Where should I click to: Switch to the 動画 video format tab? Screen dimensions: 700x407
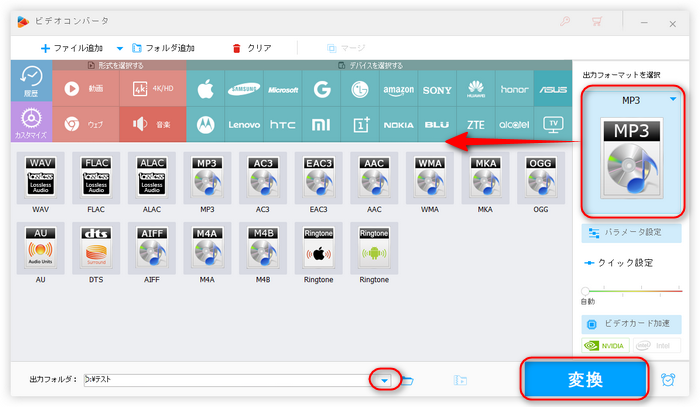click(x=85, y=88)
